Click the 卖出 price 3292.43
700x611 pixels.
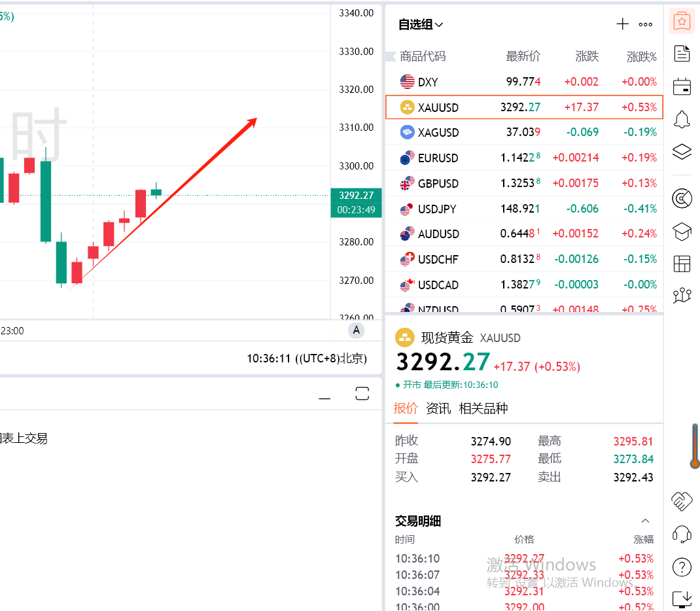tap(633, 477)
